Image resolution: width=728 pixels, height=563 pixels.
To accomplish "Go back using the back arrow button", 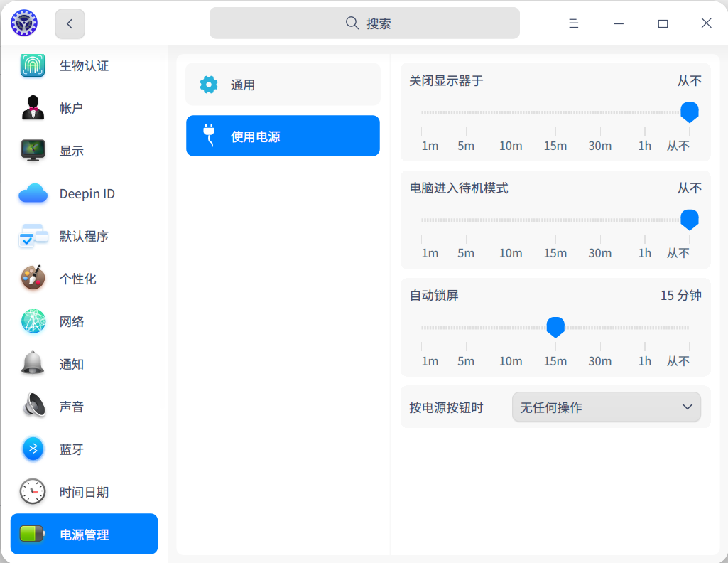I will [70, 23].
